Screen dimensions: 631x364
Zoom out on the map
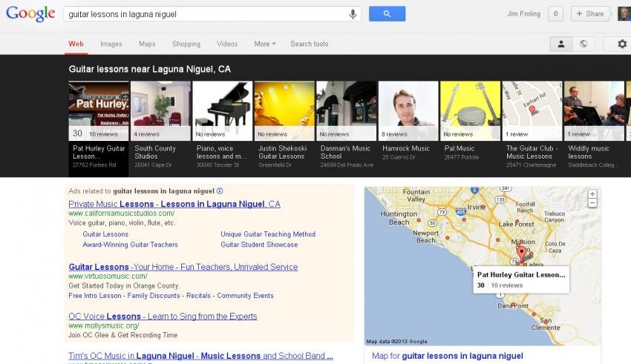(592, 203)
